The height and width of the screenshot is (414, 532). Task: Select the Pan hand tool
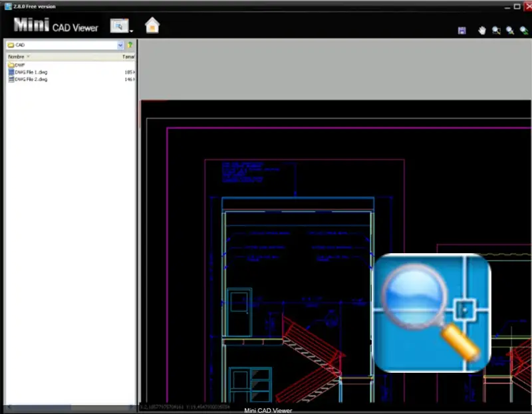click(x=481, y=31)
